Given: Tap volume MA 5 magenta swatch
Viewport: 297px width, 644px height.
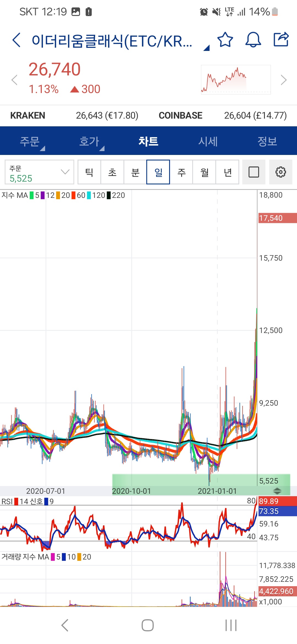Looking at the screenshot, I should pyautogui.click(x=53, y=557).
